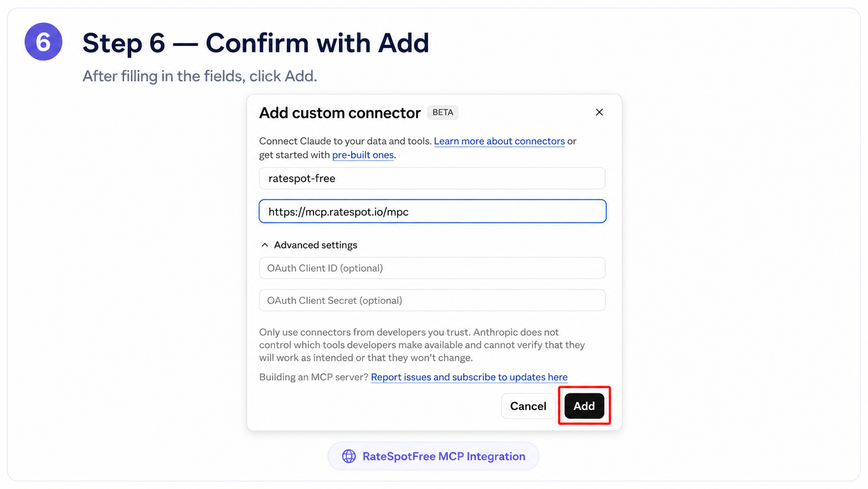Click the step 6 number badge

point(44,42)
